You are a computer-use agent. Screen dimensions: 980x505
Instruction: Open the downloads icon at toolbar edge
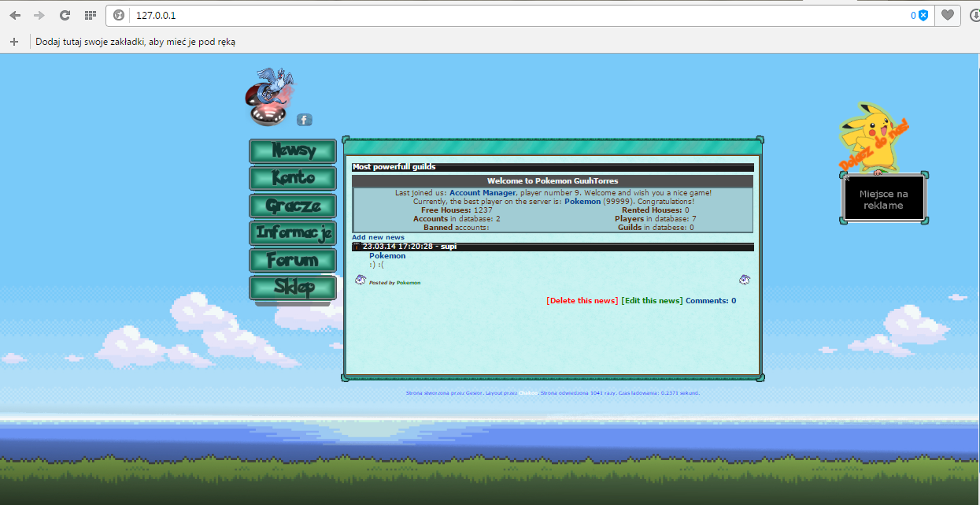click(974, 15)
